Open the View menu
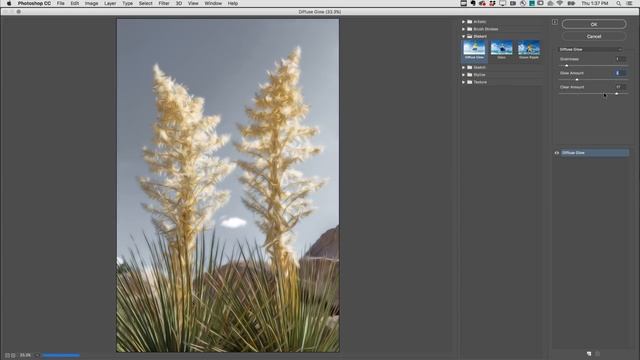 pyautogui.click(x=193, y=3)
